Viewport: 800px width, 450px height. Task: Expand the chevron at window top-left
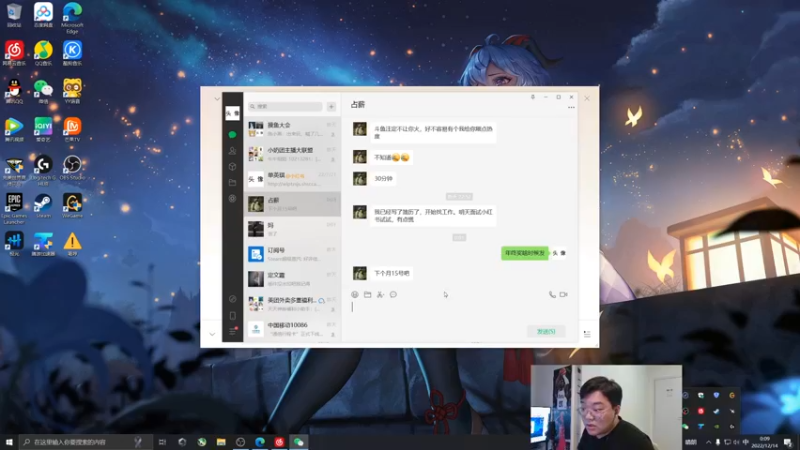click(217, 98)
